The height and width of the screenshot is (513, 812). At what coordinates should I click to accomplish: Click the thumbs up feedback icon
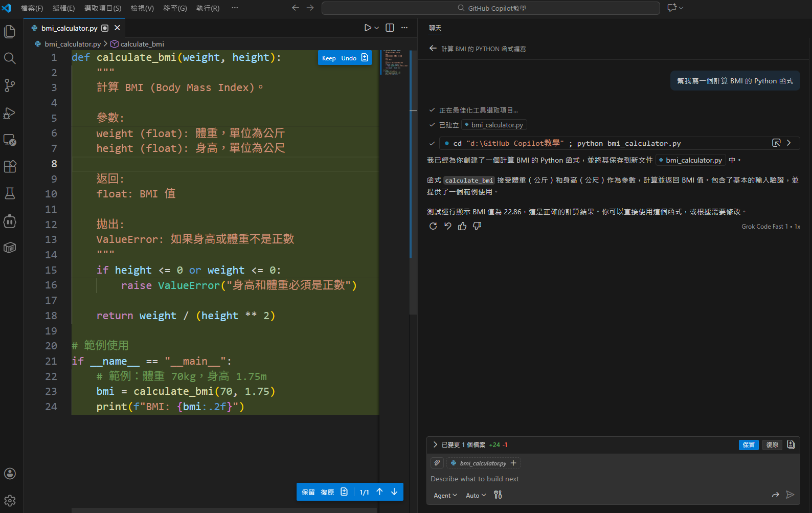(x=462, y=226)
